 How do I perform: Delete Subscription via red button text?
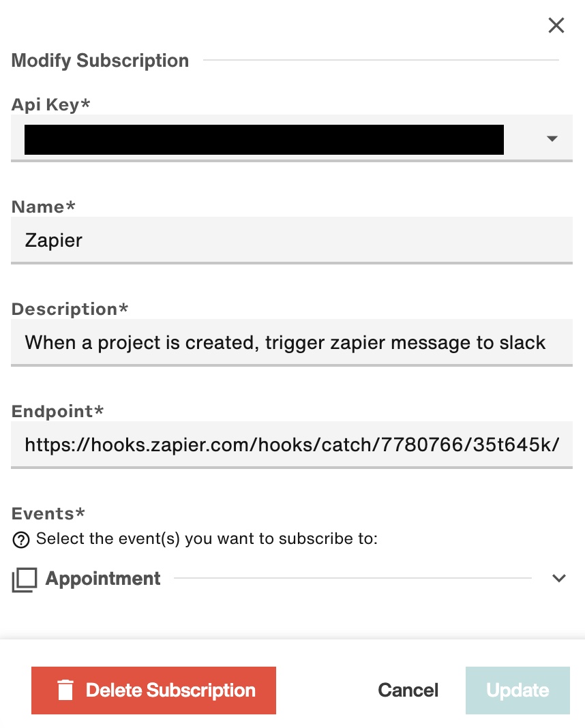point(170,691)
